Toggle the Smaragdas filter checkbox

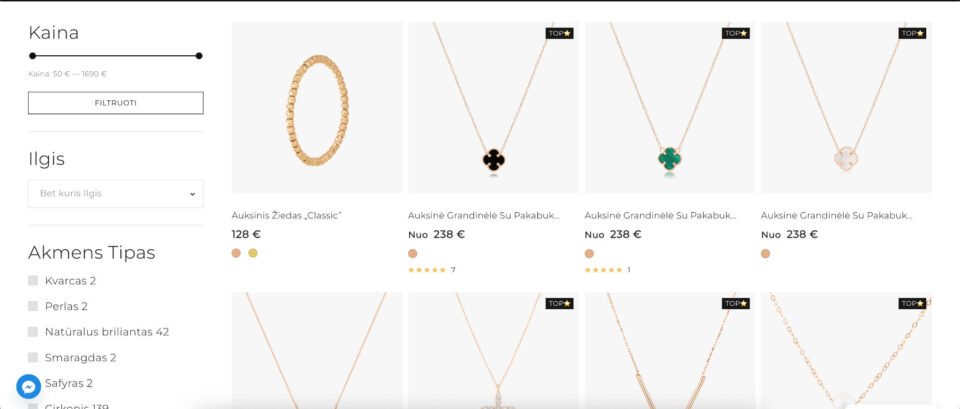tap(33, 358)
